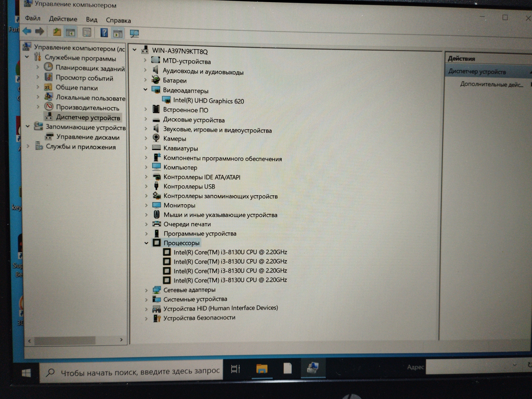Select Диспетчер устройств in the left tree
Viewport: 532px width, 399px height.
pos(88,117)
